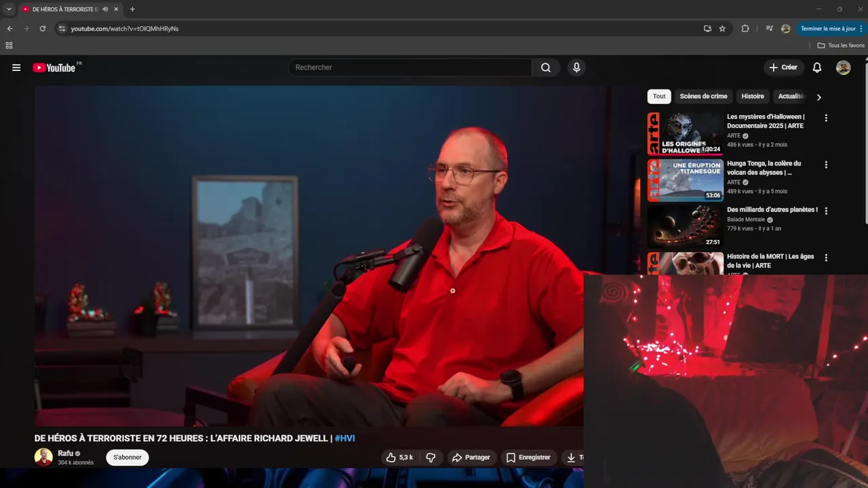
Task: Select the Actualités filter chip
Action: [x=791, y=96]
